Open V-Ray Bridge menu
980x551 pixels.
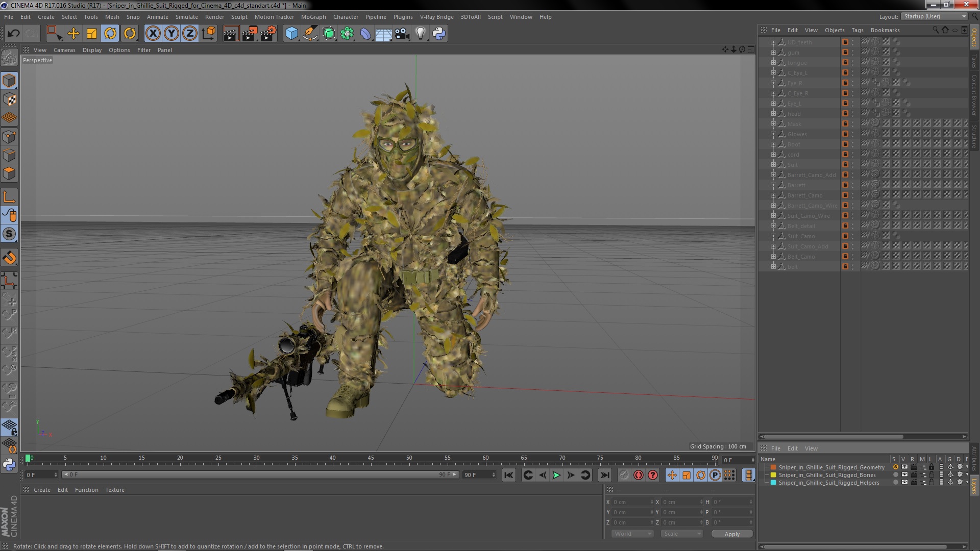tap(436, 17)
